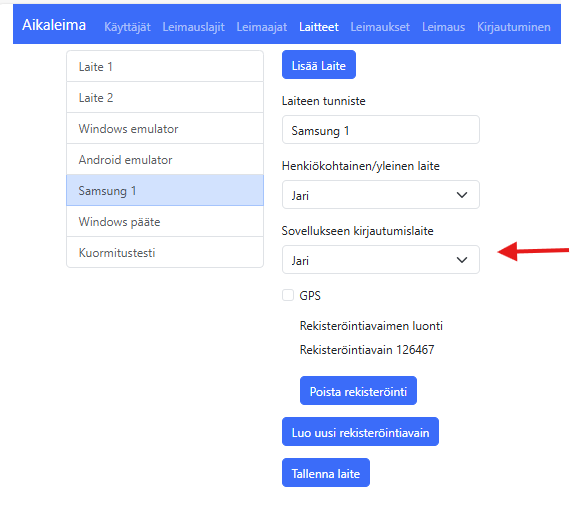Click the Aikaleima brand logo
570x520 pixels.
[54, 25]
